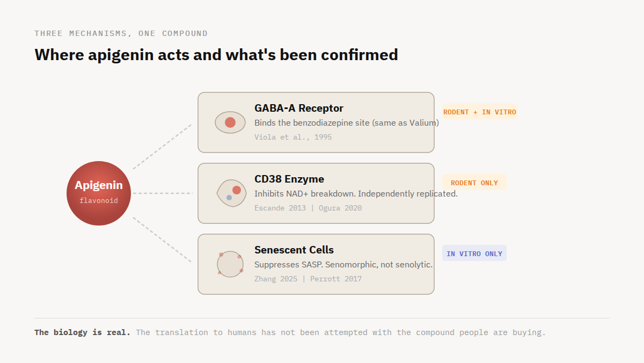Select the CD38 Enzyme heading
Viewport: 644px width, 363px height.
pyautogui.click(x=289, y=179)
